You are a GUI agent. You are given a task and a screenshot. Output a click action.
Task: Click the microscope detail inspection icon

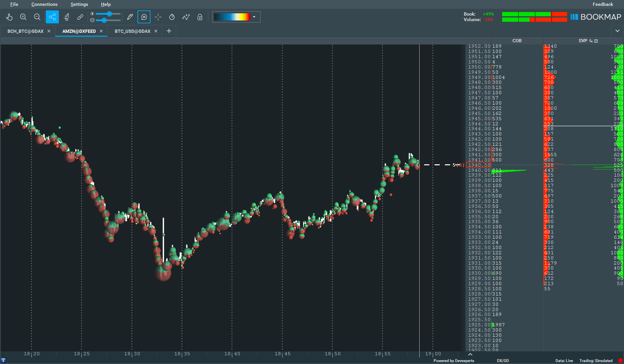click(66, 17)
